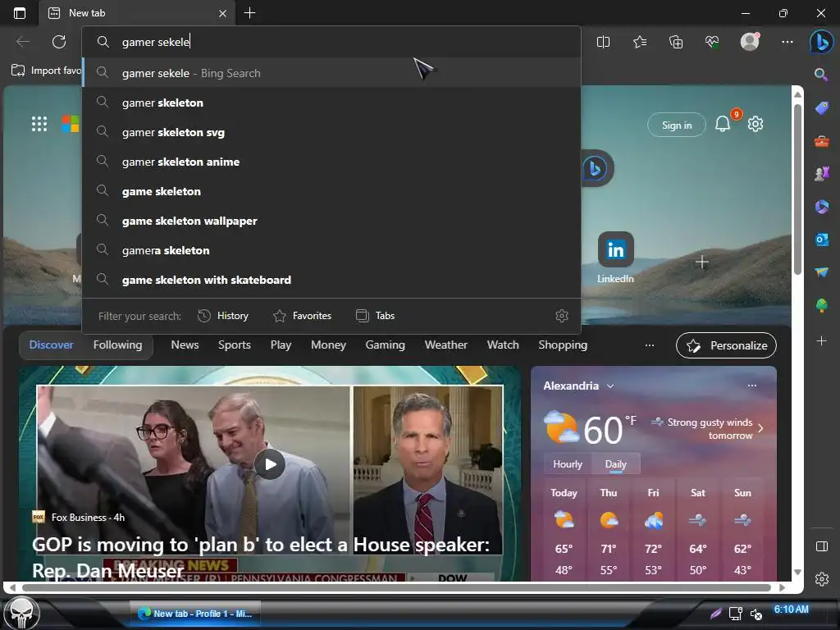Filter search by Favorites
840x630 pixels.
(303, 316)
